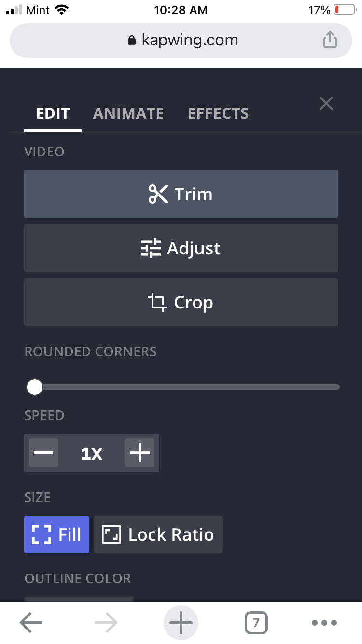Tap the browser forward arrow

click(x=106, y=623)
